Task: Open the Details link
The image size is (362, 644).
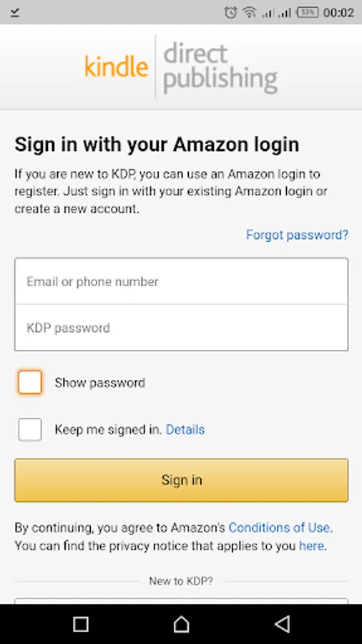Action: 185,429
